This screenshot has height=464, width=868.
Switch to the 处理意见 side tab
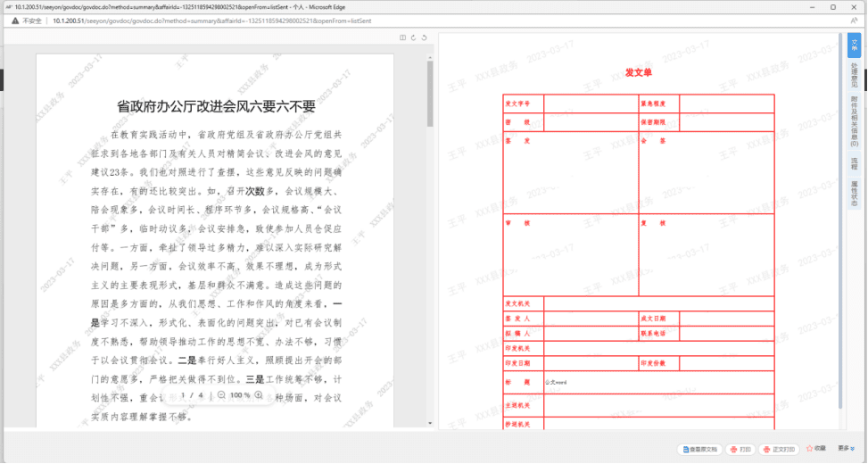tap(854, 75)
